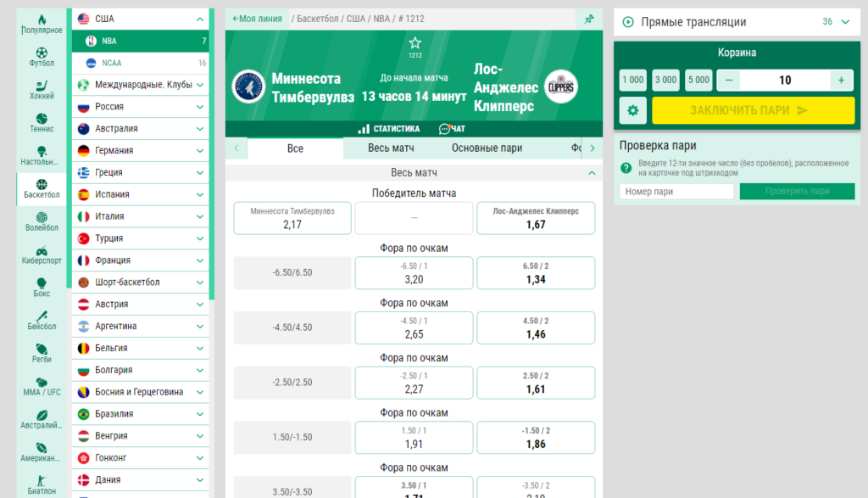Image resolution: width=868 pixels, height=498 pixels.
Task: Expand the Франция category
Action: coord(200,260)
